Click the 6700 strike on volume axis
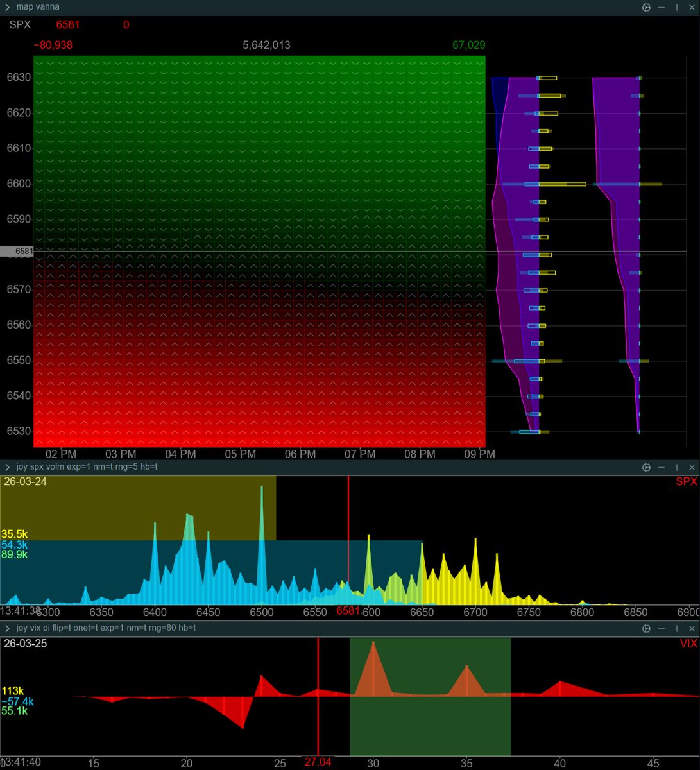700x770 pixels. click(475, 613)
